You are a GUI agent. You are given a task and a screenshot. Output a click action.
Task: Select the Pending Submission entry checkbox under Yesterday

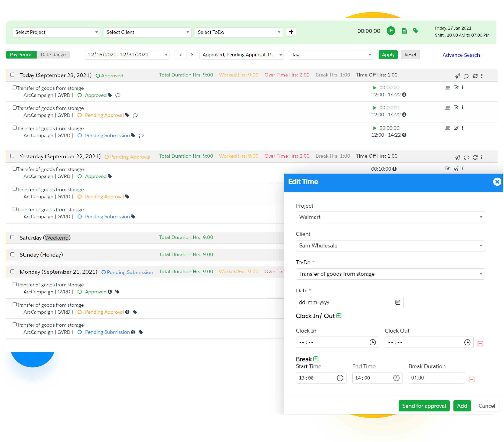click(15, 209)
